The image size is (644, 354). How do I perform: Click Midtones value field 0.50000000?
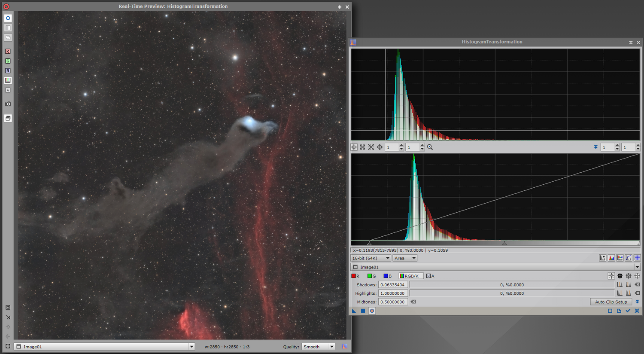[393, 302]
